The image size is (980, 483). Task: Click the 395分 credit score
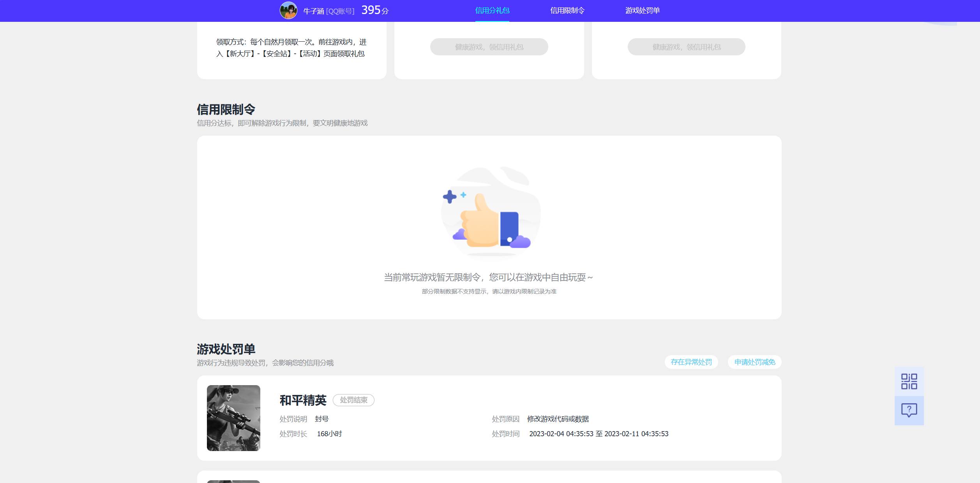click(375, 10)
